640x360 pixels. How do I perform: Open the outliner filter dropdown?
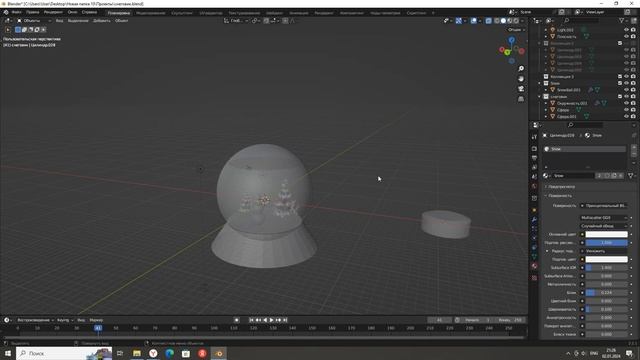(623, 20)
